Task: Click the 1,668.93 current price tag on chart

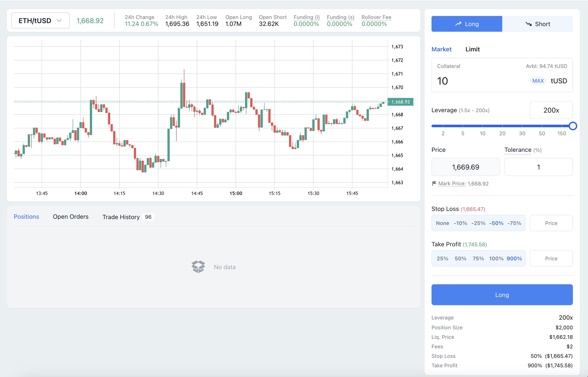Action: point(400,102)
